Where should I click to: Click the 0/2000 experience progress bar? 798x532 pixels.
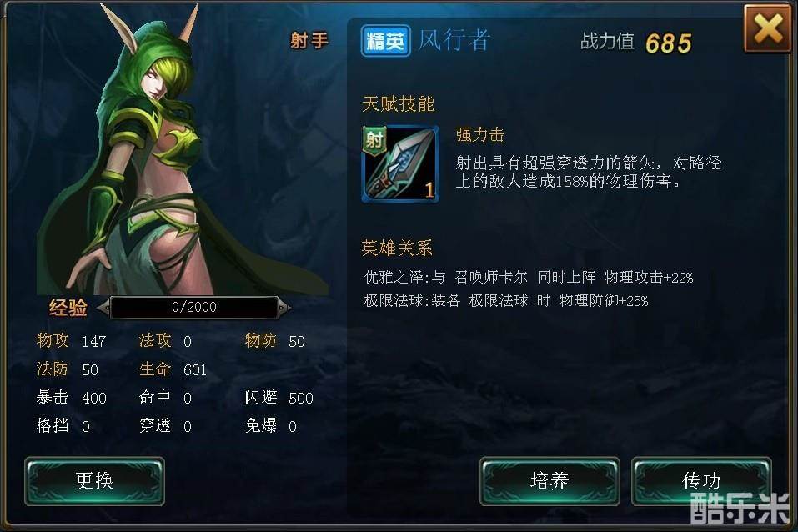tap(194, 308)
